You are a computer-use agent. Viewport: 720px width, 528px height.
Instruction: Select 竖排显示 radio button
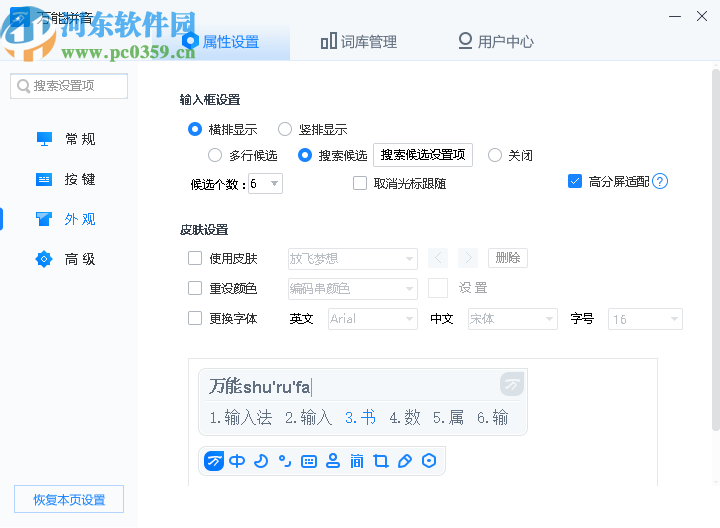tap(285, 129)
